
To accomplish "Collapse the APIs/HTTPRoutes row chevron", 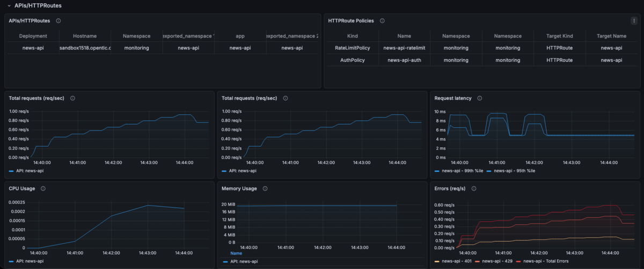I will [x=9, y=5].
